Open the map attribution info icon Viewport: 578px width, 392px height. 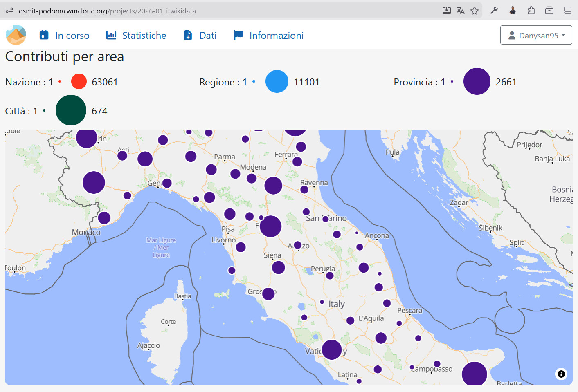[x=561, y=374]
